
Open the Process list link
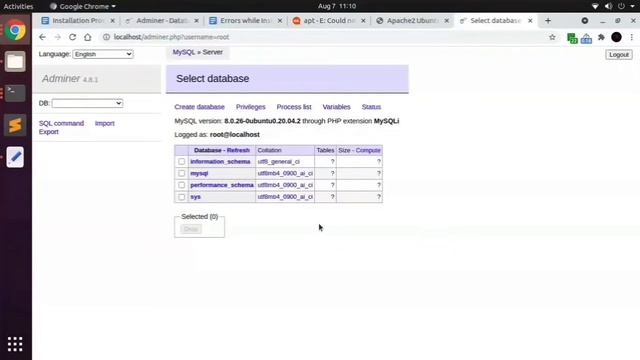pos(294,107)
